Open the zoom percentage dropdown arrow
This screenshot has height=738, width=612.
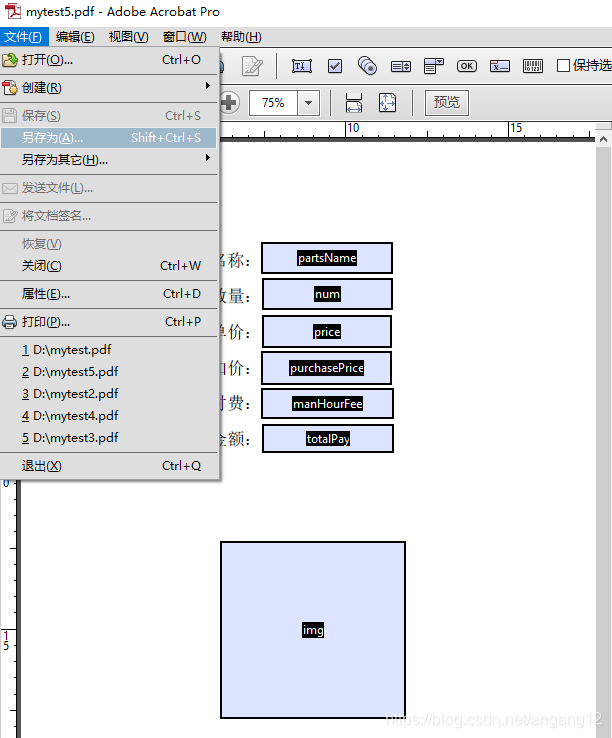pos(308,103)
